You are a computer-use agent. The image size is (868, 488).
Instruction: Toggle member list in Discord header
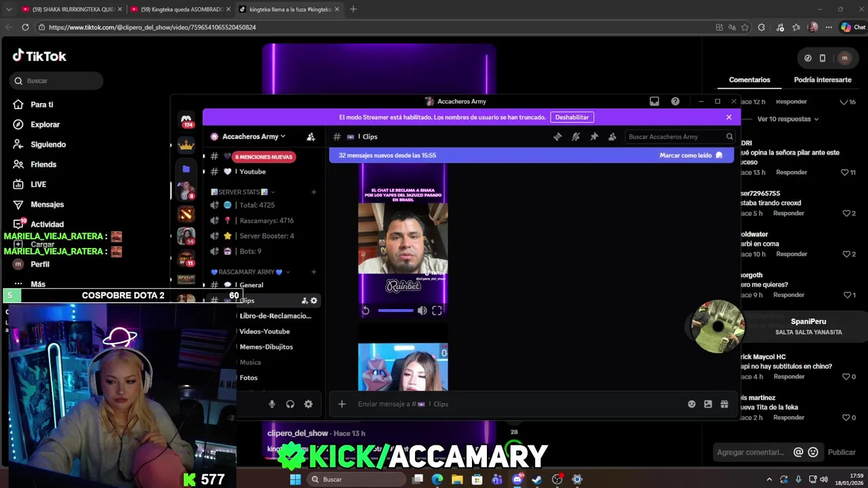point(612,136)
